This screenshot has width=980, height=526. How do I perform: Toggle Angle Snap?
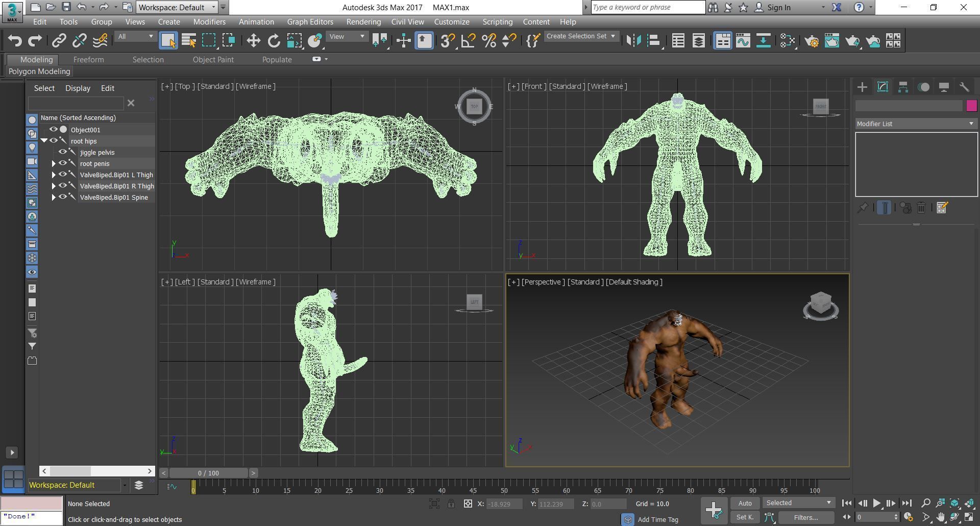(x=468, y=41)
